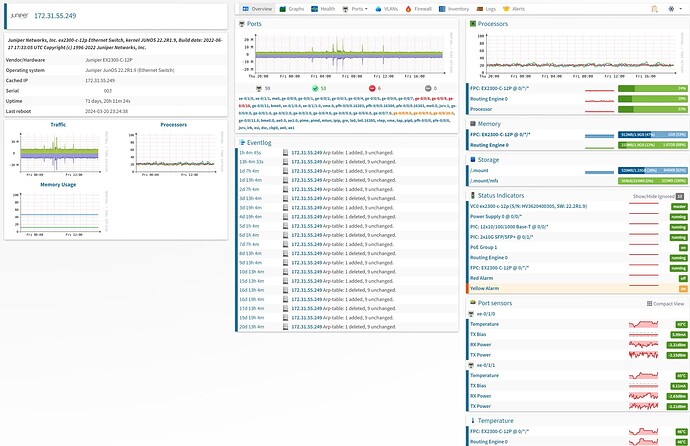Open the Processors graph in right panel

pos(577,56)
